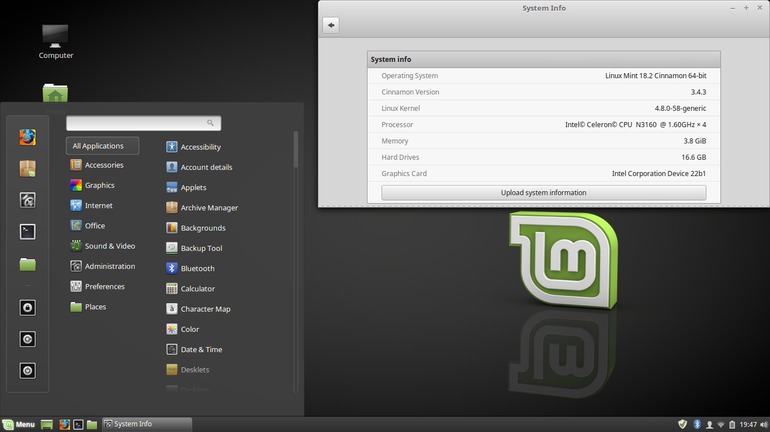Image resolution: width=770 pixels, height=432 pixels.
Task: Select Office category
Action: point(87,225)
